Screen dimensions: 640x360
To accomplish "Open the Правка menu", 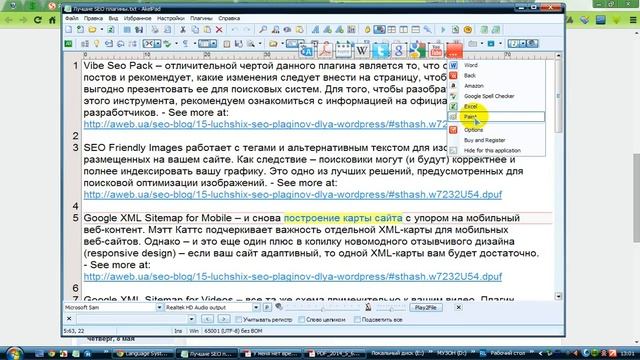I will pos(93,18).
